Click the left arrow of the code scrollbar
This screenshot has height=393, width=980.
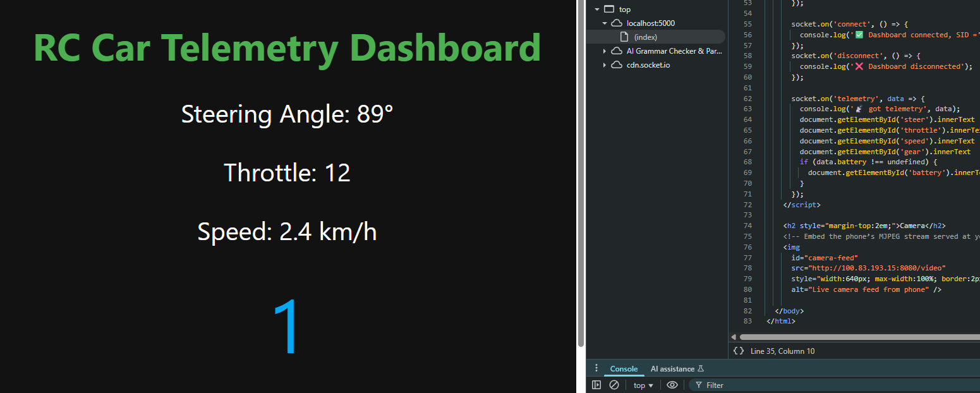point(734,337)
